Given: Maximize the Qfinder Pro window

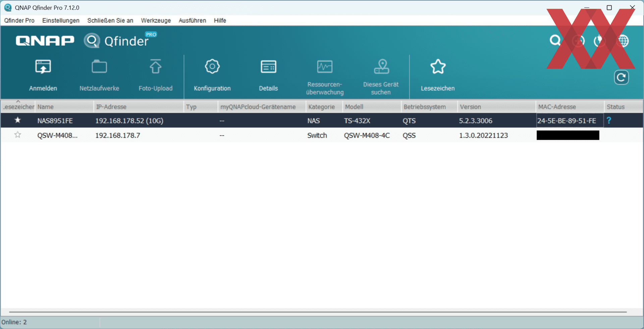Looking at the screenshot, I should 609,7.
